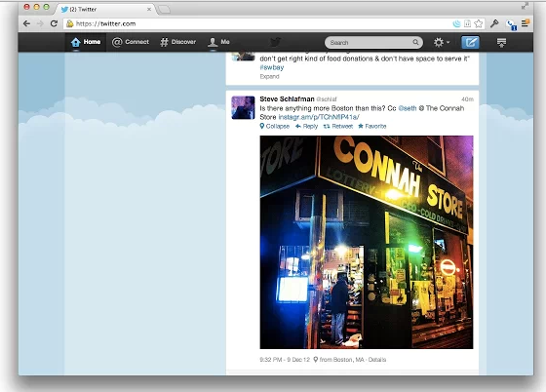Open the Chrome menu icon
The image size is (546, 392).
(x=525, y=23)
